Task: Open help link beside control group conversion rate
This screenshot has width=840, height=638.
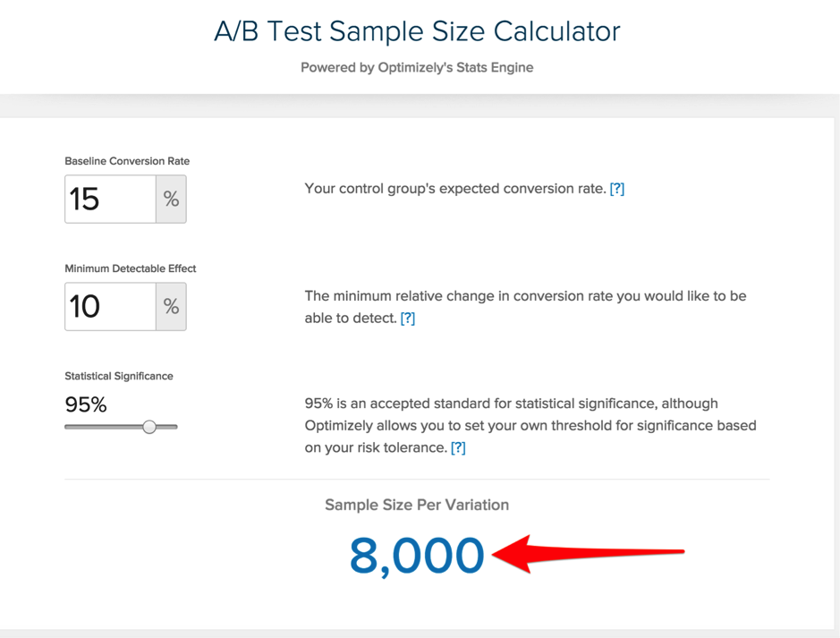Action: tap(617, 189)
